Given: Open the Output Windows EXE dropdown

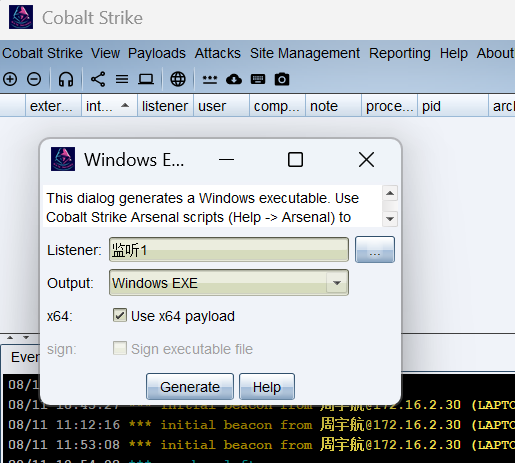Looking at the screenshot, I should coord(229,283).
